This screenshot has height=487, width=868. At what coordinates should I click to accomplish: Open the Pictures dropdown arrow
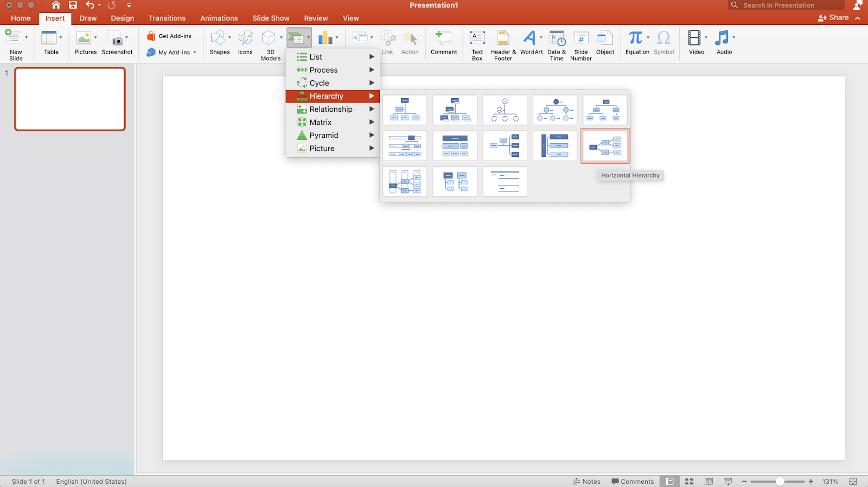pyautogui.click(x=95, y=37)
